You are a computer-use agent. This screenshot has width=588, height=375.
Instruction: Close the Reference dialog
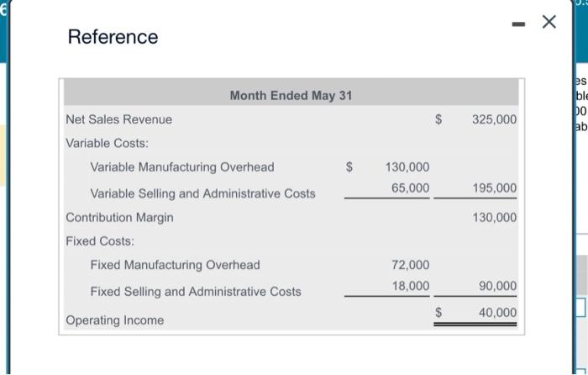549,22
